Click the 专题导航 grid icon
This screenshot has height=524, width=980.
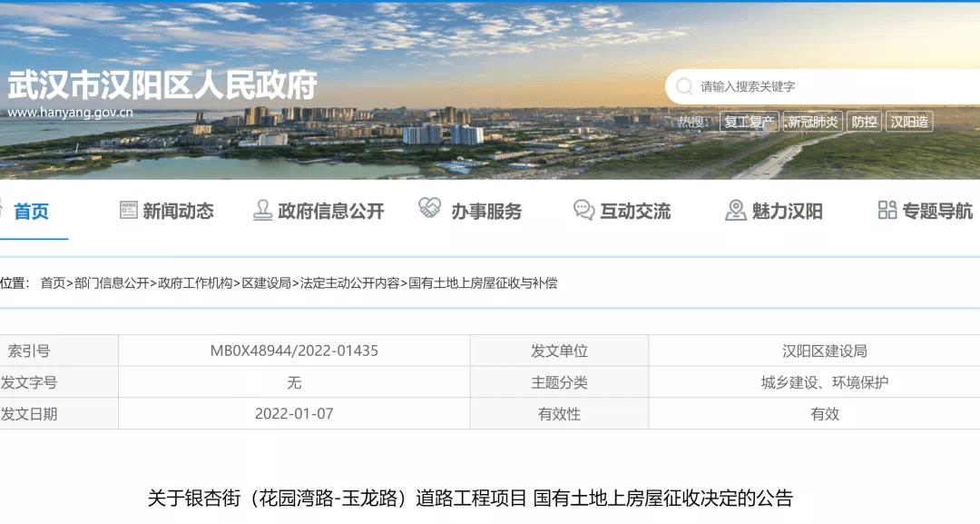click(887, 210)
